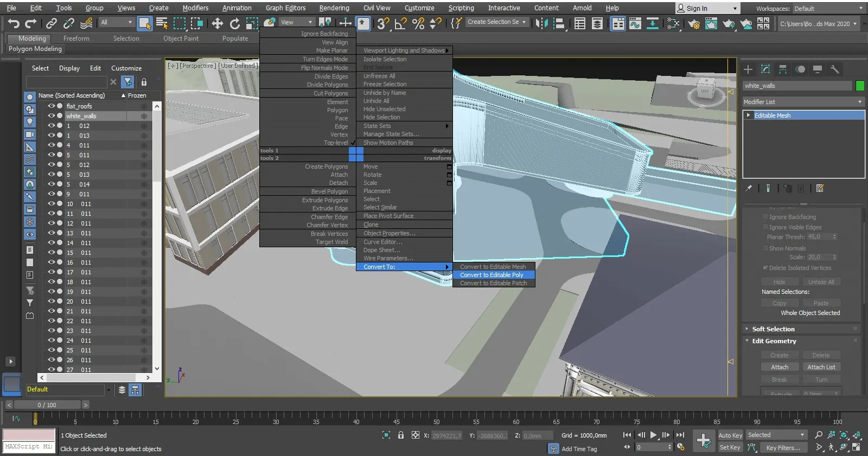The width and height of the screenshot is (868, 456).
Task: Toggle eye icon for flat_roofs
Action: tap(52, 106)
